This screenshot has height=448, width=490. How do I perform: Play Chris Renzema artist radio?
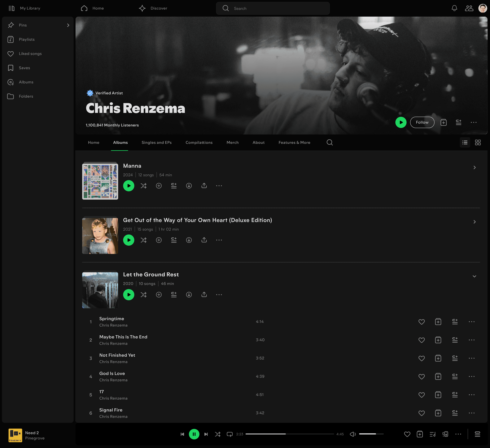(x=401, y=122)
